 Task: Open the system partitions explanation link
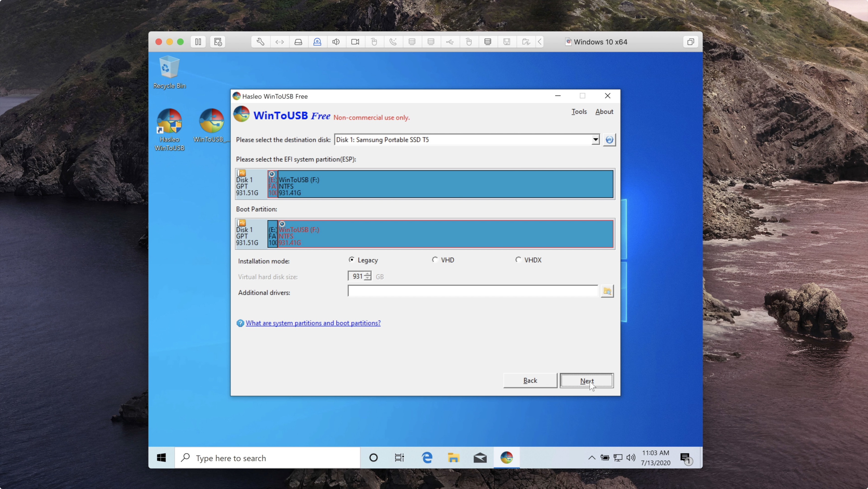313,323
